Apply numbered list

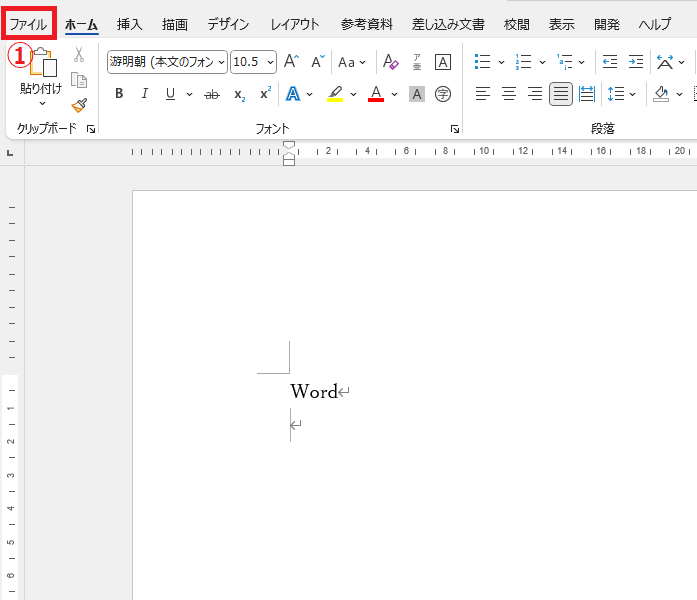point(523,62)
